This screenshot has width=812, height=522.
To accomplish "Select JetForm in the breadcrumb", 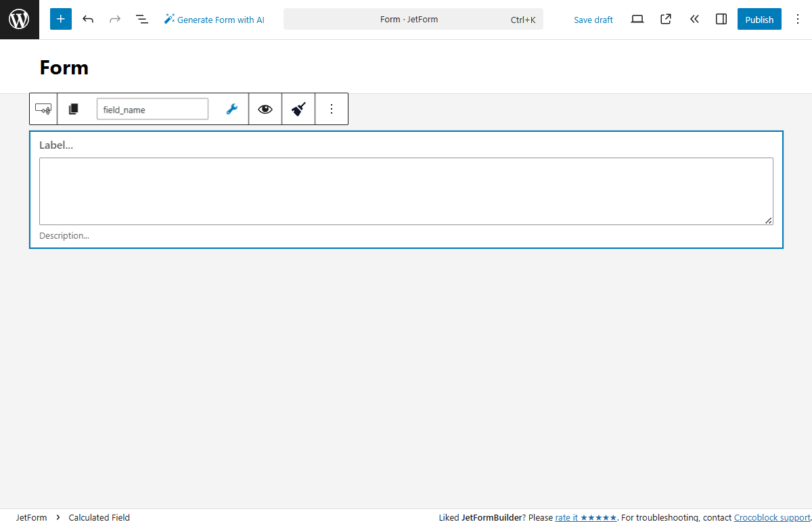I will click(32, 517).
